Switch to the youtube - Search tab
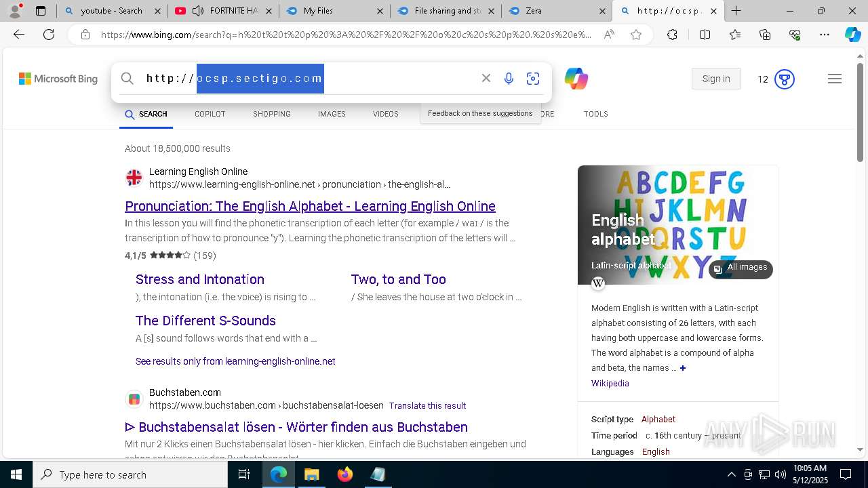Screen dimensions: 868x488 [x=112, y=11]
